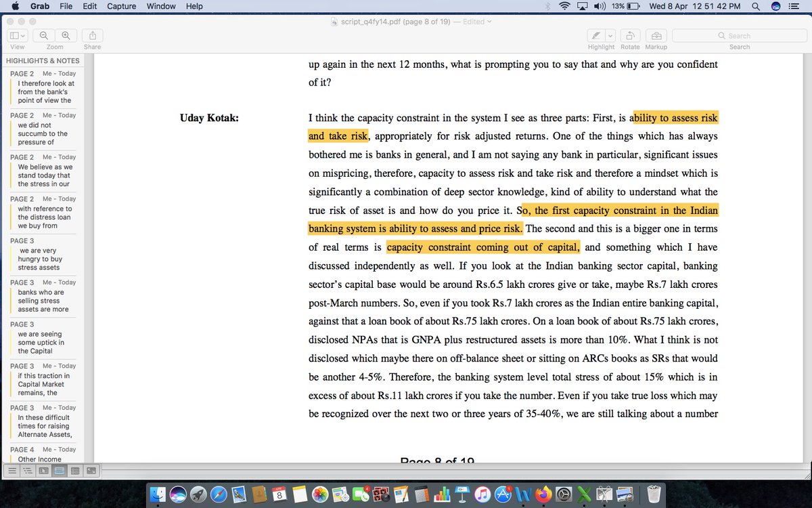The width and height of the screenshot is (812, 508).
Task: Open the Capture menu
Action: tap(121, 6)
